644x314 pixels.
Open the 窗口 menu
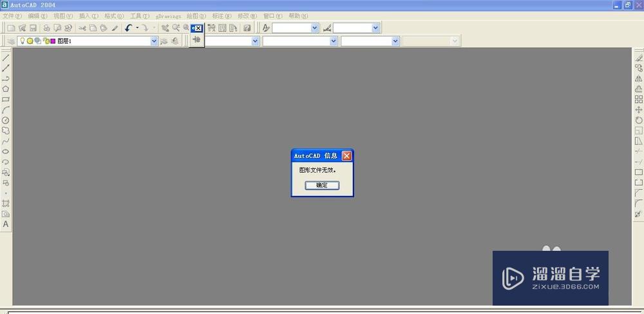(272, 16)
